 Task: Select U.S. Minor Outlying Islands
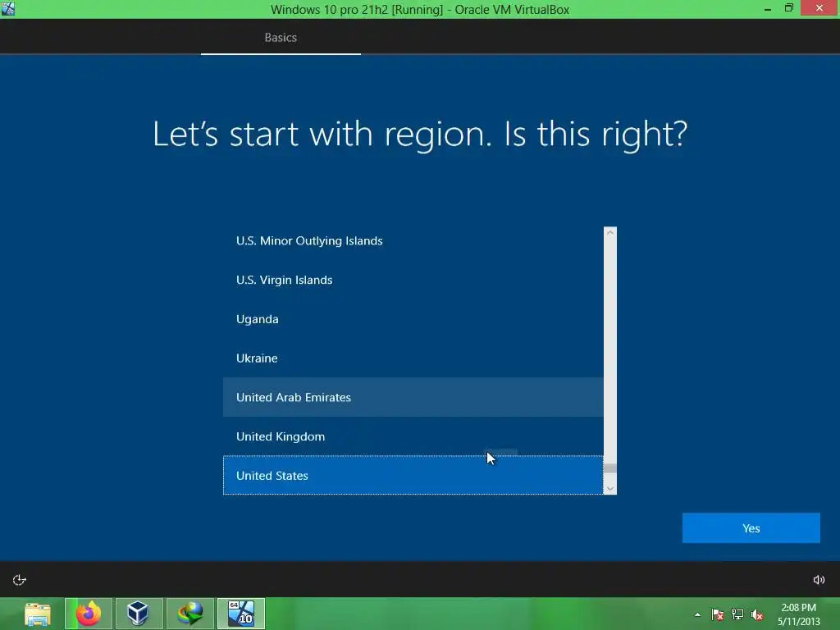(413, 241)
